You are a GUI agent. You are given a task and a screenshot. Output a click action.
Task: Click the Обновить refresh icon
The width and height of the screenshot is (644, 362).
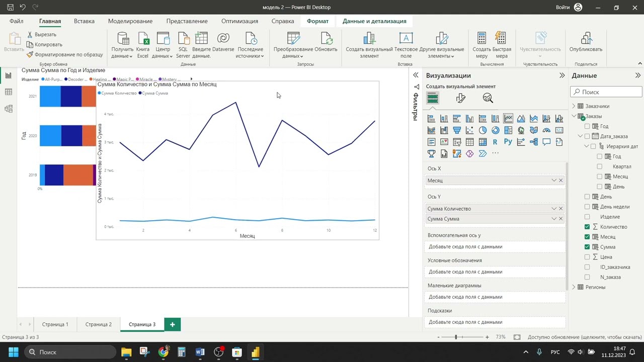click(326, 39)
